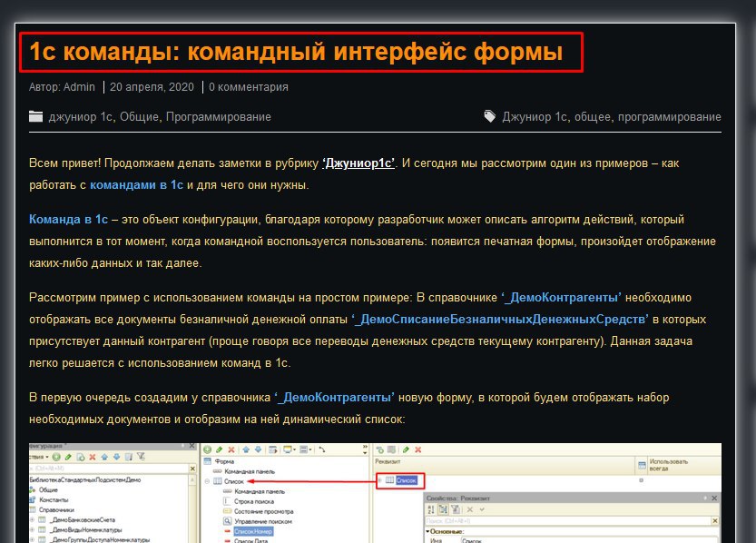Screen dimensions: 756x543
Task: Click the add-attribute icon above the Реквизит column
Action: click(380, 450)
